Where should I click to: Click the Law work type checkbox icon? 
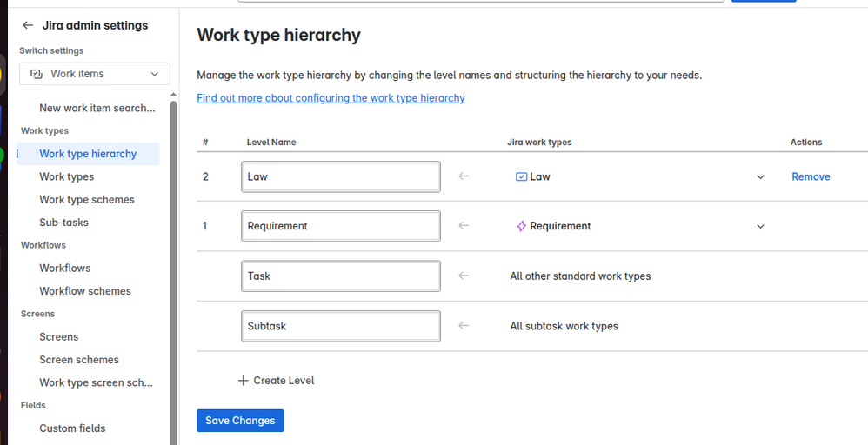click(x=521, y=176)
